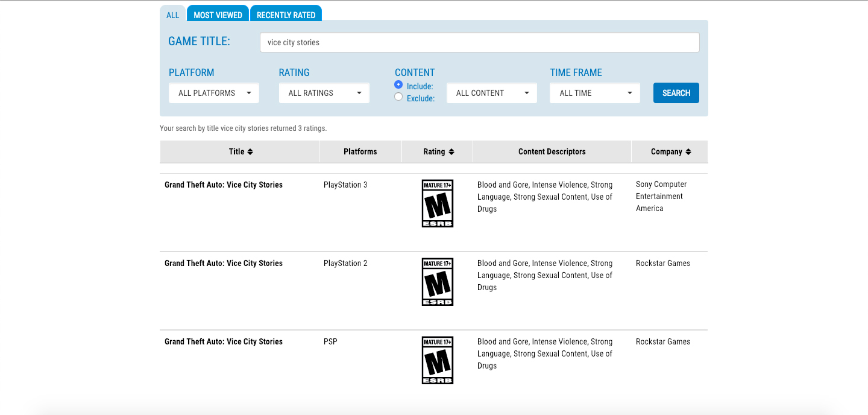Screen dimensions: 868x415
Task: Sort results by Rating column arrows
Action: 451,152
